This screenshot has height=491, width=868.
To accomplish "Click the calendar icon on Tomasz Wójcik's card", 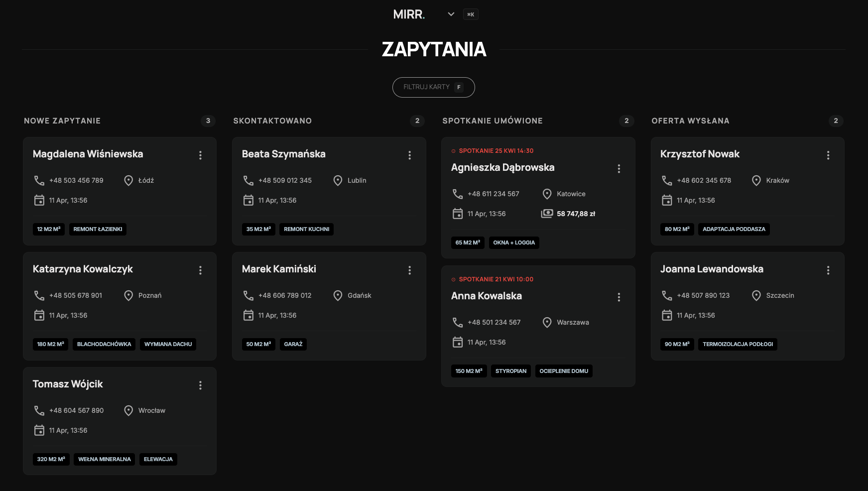I will pyautogui.click(x=39, y=430).
